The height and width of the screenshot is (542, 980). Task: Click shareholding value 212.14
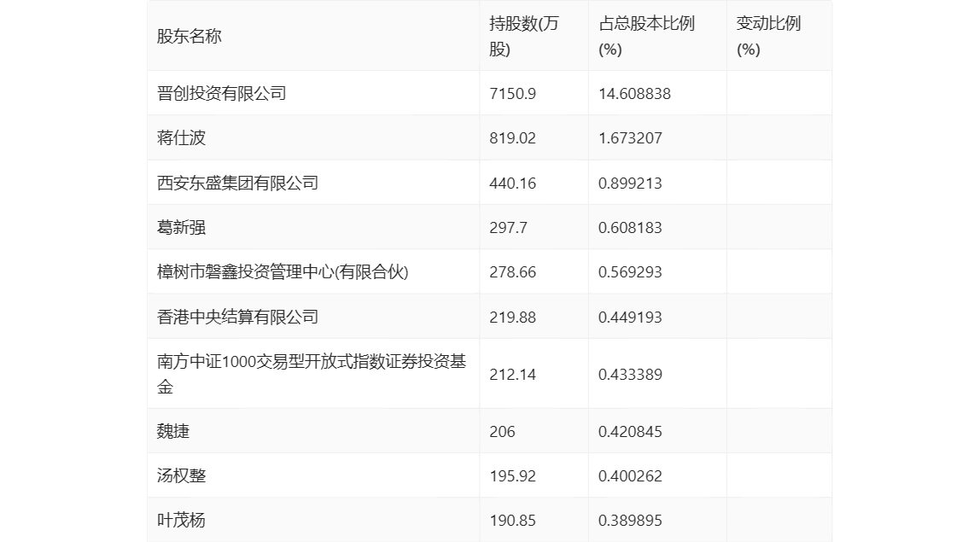(x=512, y=375)
